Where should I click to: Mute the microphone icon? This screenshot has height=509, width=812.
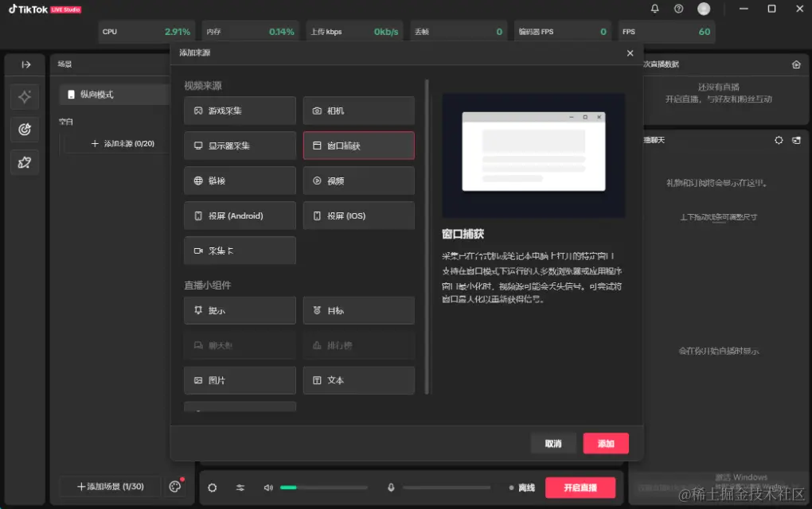pos(391,488)
